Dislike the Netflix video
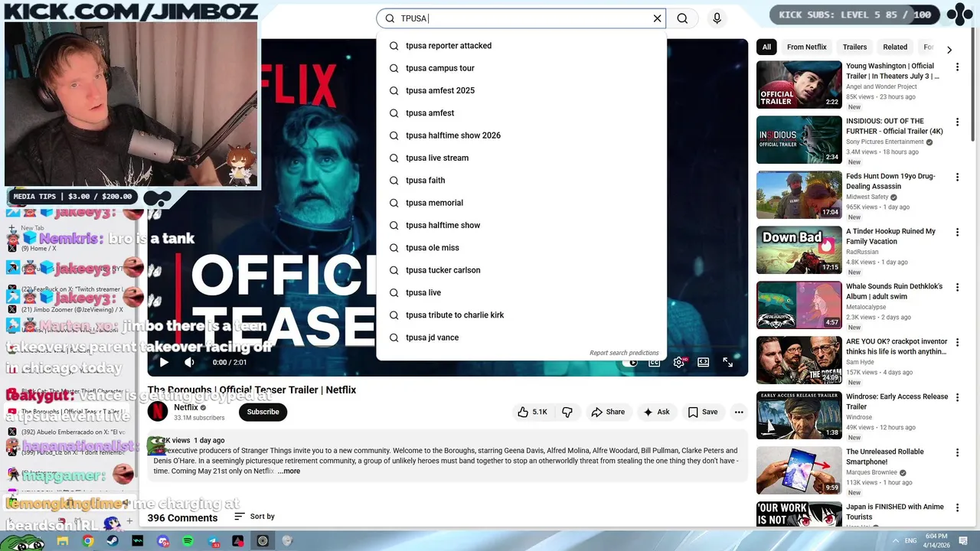 (567, 412)
